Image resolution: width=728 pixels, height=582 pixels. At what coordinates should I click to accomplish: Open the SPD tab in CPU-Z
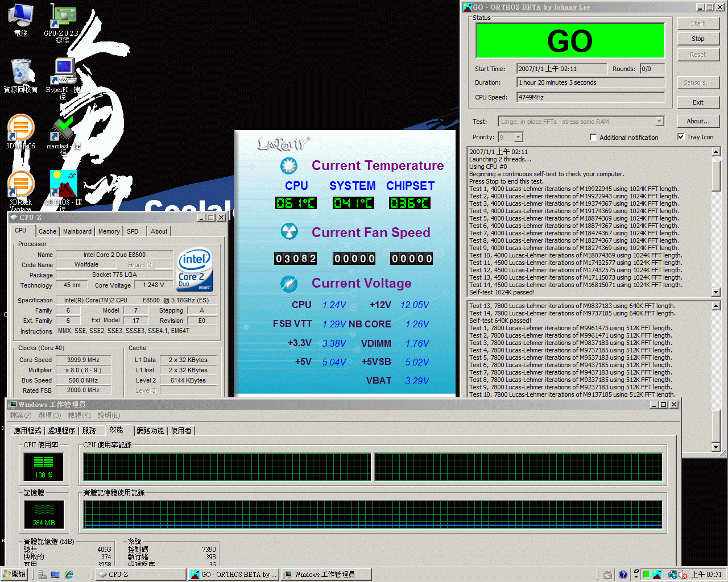point(133,231)
